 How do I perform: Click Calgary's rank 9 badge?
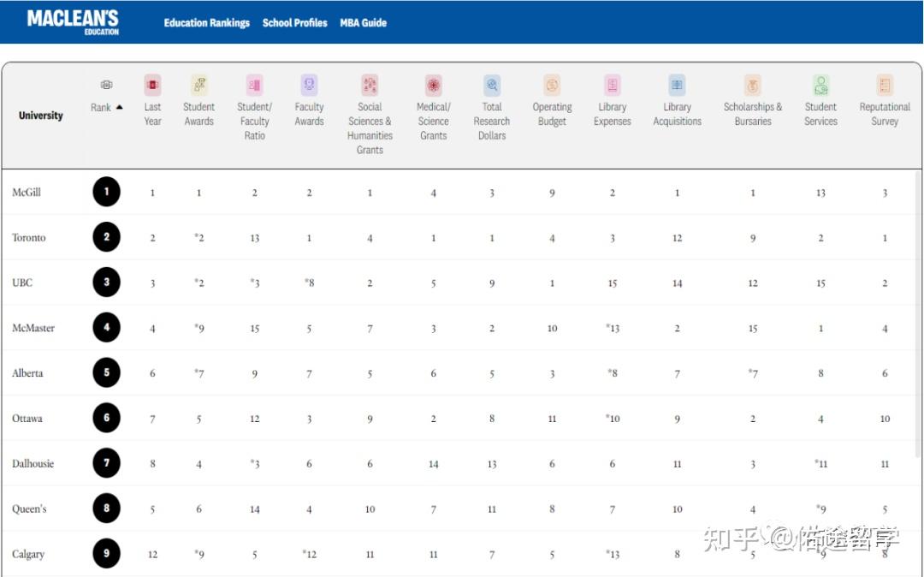tap(106, 553)
